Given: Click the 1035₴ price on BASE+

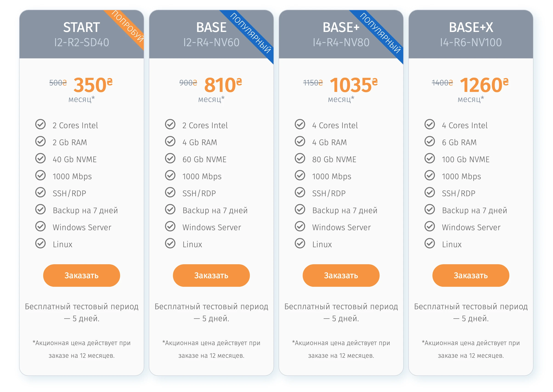Looking at the screenshot, I should (353, 85).
